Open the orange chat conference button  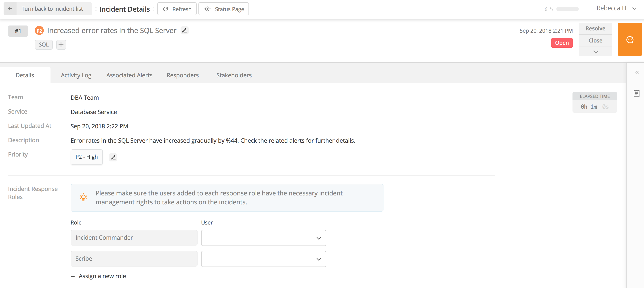pos(629,40)
